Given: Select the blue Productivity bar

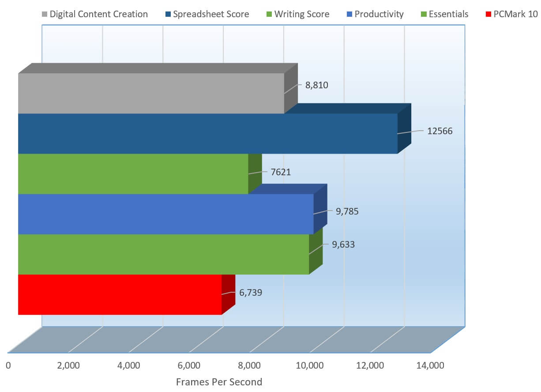Looking at the screenshot, I should pyautogui.click(x=165, y=214).
